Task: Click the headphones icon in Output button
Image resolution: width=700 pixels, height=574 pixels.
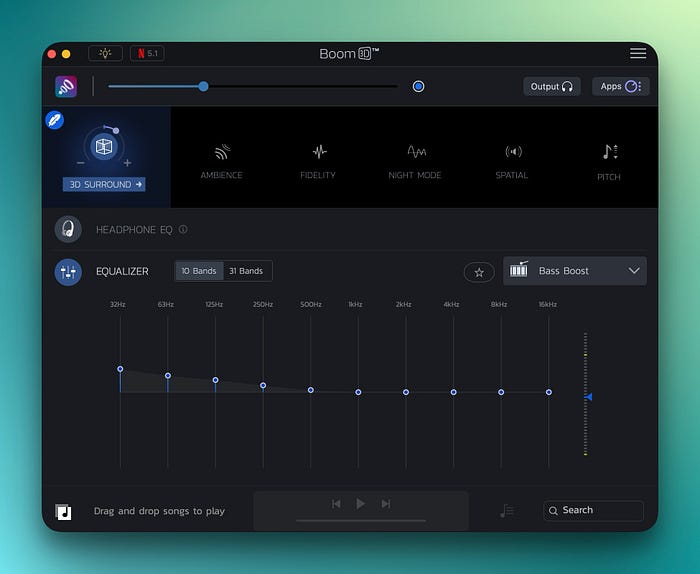Action: click(567, 87)
